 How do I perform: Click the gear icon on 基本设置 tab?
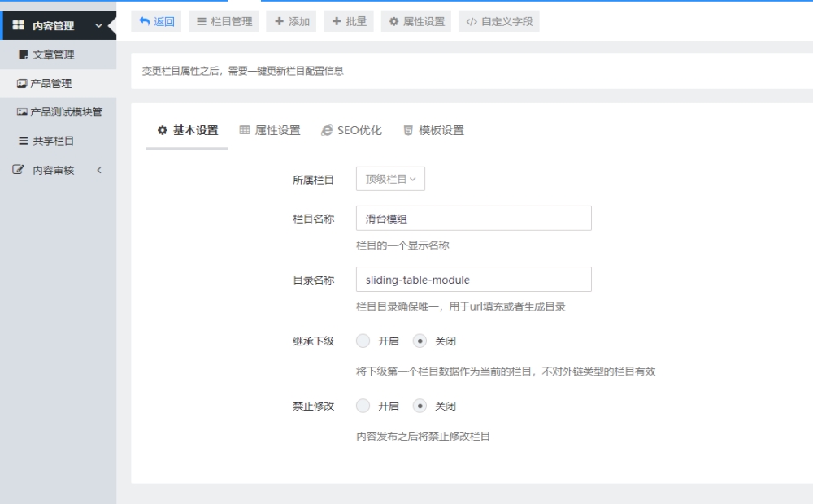point(162,130)
